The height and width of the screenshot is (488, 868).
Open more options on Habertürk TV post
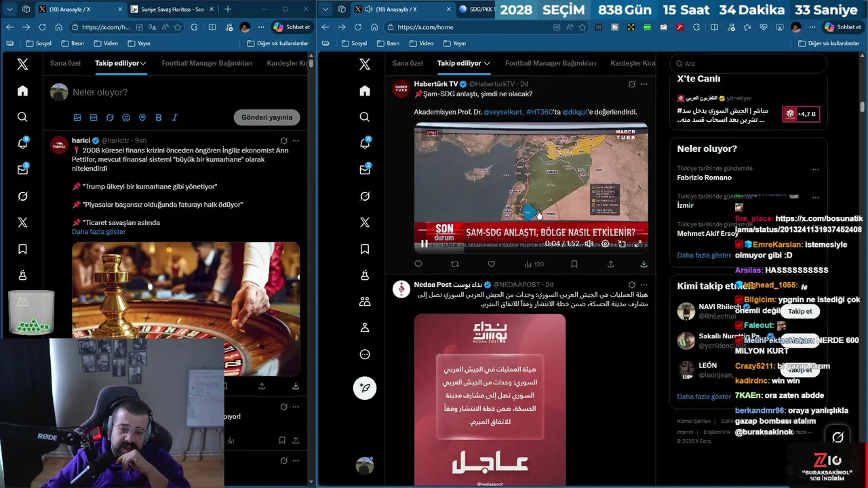point(644,84)
